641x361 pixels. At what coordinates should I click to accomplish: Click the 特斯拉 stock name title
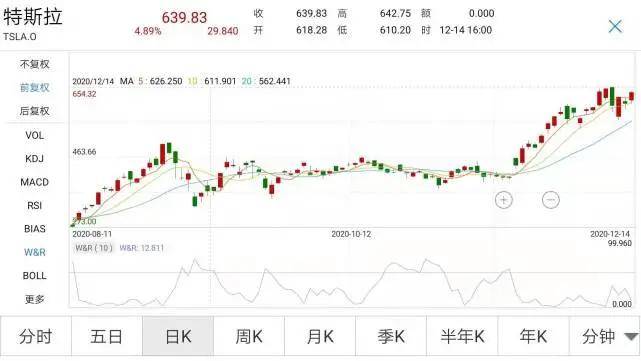click(x=33, y=17)
